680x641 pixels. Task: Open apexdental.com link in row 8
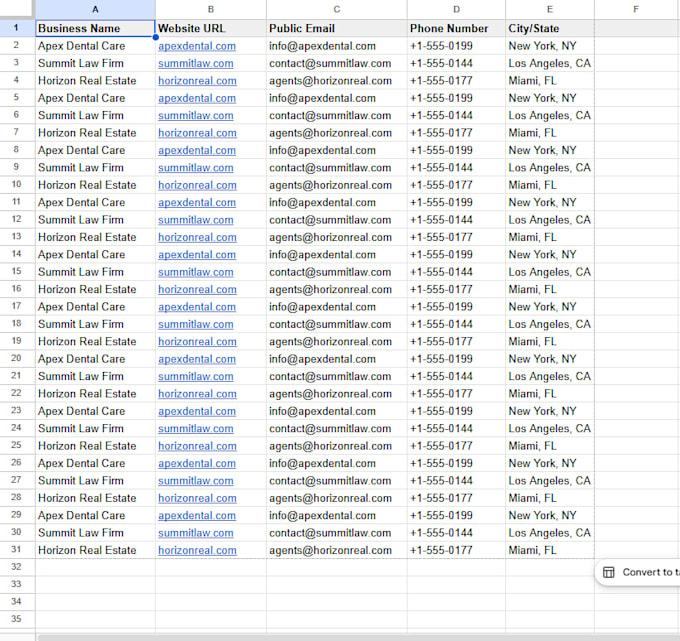click(x=197, y=150)
